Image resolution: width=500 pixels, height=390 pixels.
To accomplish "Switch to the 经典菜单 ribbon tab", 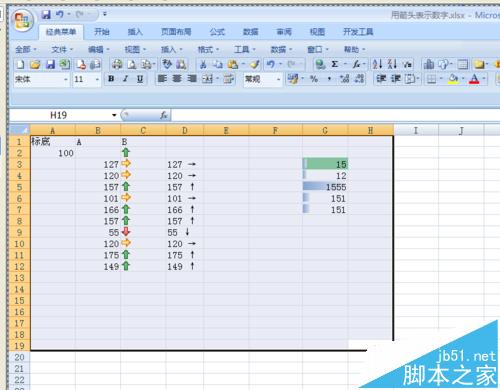I will point(61,32).
